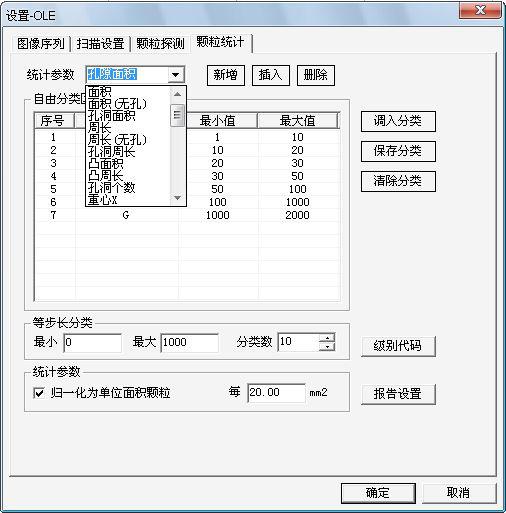Click the 新增 button

226,75
